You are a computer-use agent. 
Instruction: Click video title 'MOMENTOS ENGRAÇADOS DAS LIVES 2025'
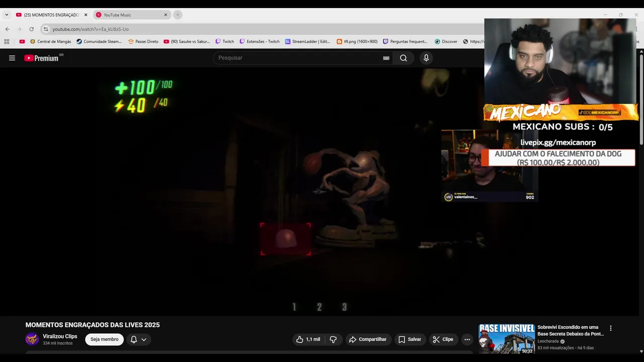pos(93,325)
